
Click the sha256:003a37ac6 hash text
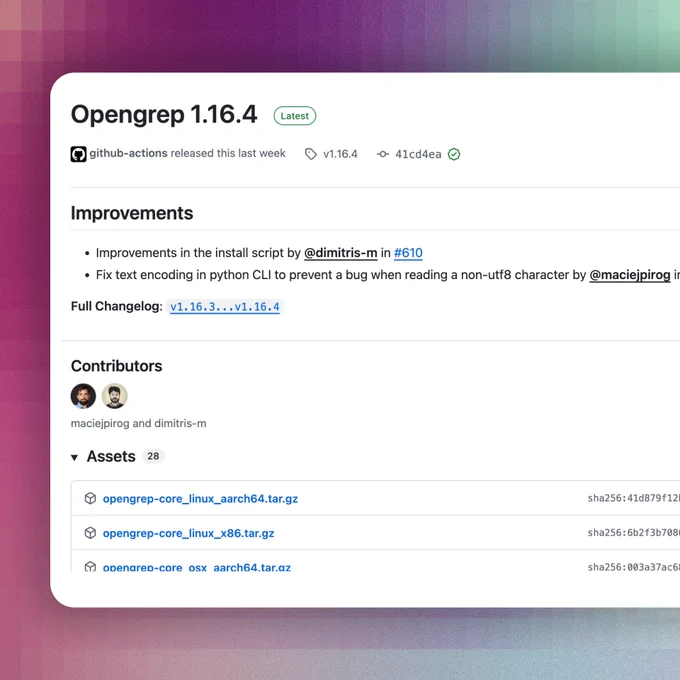pos(634,567)
